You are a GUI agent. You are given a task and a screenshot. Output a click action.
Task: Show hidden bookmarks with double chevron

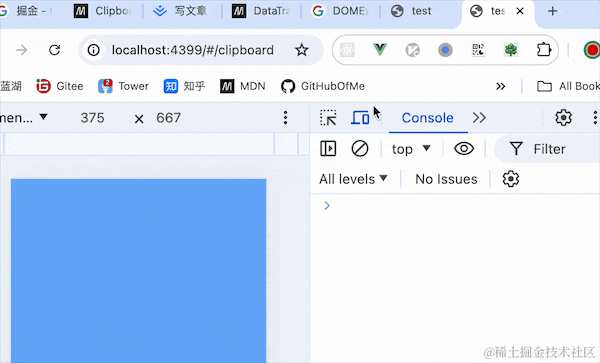[501, 86]
